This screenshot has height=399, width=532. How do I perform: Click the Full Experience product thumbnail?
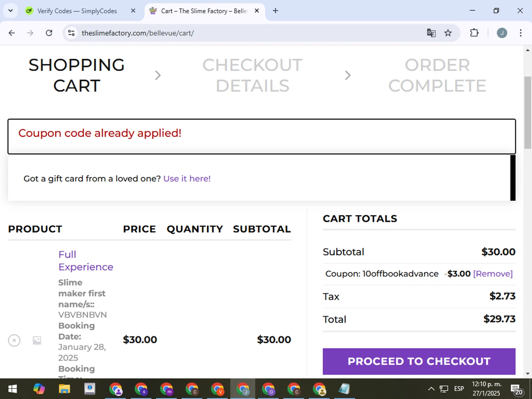pyautogui.click(x=37, y=340)
